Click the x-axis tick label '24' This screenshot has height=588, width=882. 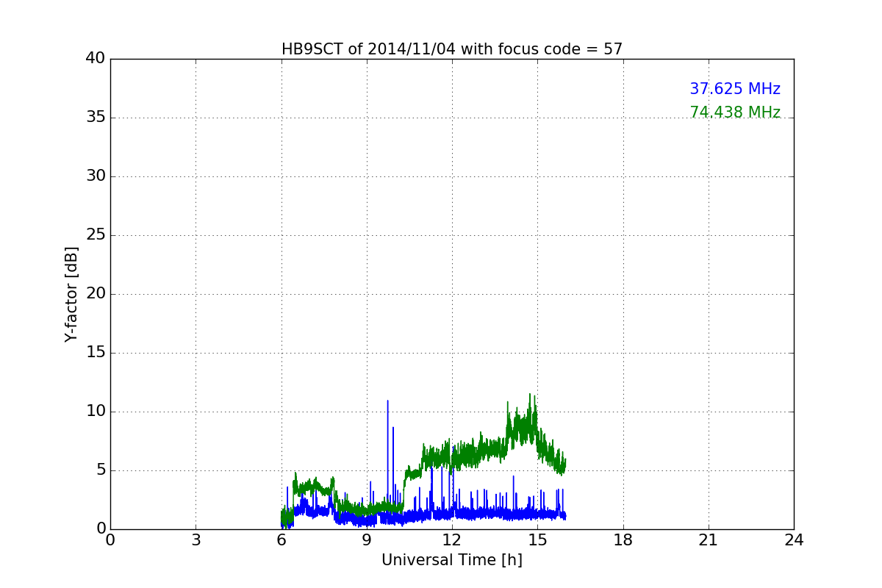click(x=794, y=539)
